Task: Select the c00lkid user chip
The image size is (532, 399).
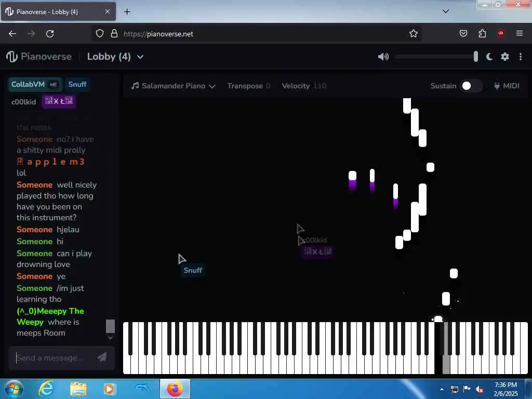Action: 23,101
